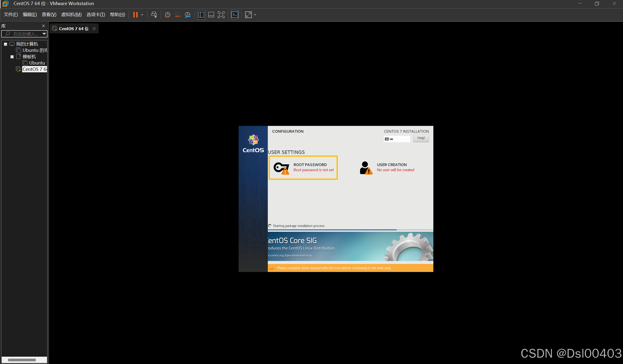
Task: Open the snapshot manager icon
Action: click(188, 15)
